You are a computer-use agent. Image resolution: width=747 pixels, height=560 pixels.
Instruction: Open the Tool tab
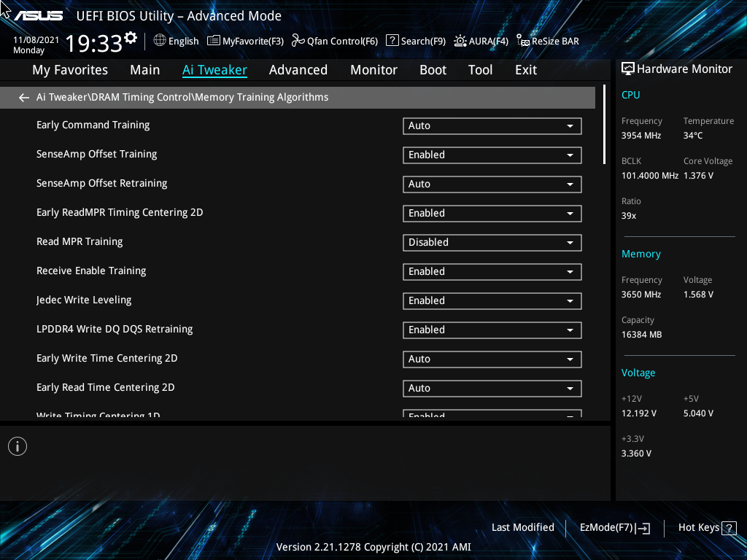coord(480,70)
